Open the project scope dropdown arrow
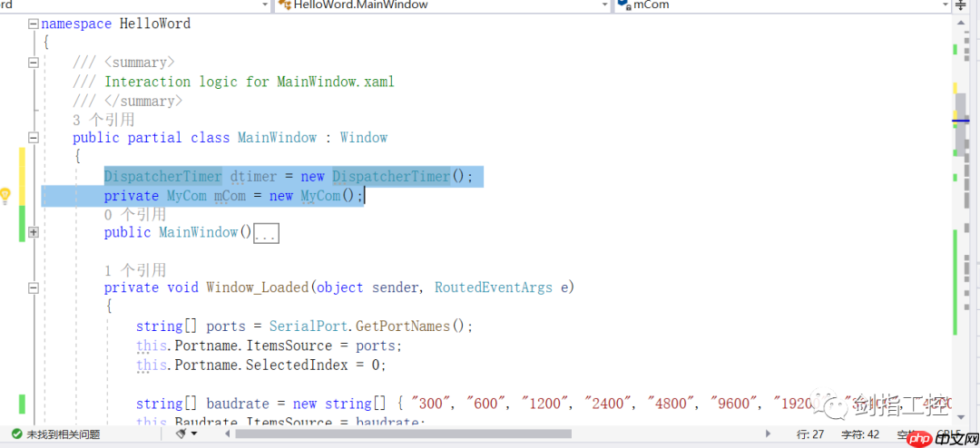Viewport: 980px width, 448px height. pos(266,5)
